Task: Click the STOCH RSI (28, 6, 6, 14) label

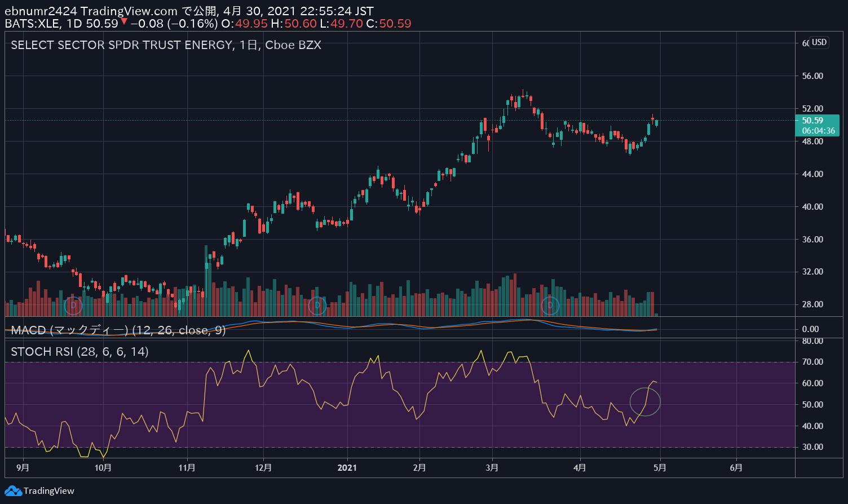Action: pyautogui.click(x=79, y=352)
